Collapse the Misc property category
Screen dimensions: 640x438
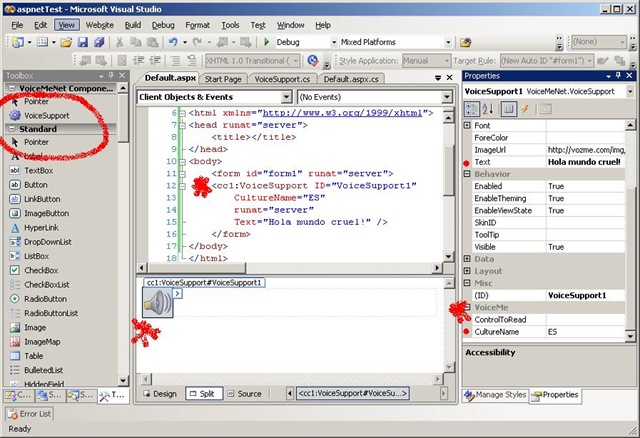467,283
